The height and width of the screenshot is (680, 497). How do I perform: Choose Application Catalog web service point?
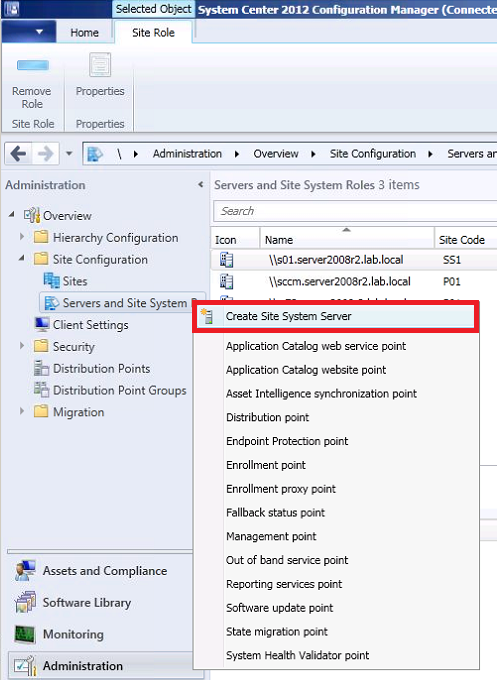point(316,346)
